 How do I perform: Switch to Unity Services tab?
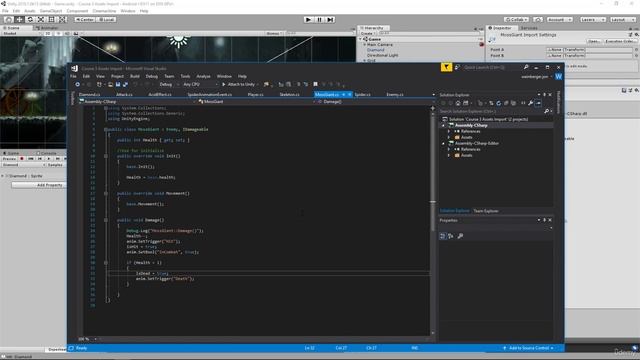point(529,28)
